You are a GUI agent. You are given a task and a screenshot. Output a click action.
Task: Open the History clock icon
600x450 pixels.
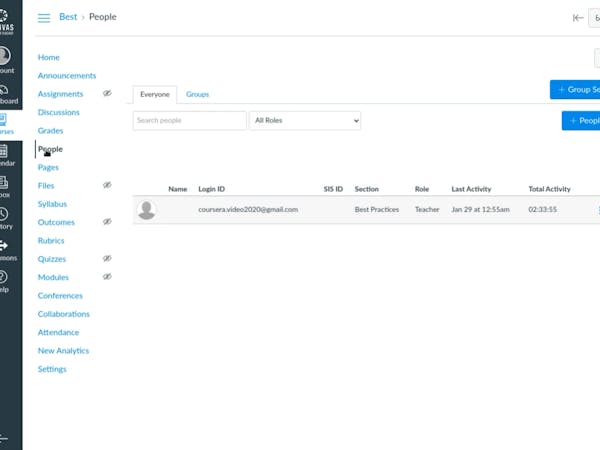tap(4, 214)
